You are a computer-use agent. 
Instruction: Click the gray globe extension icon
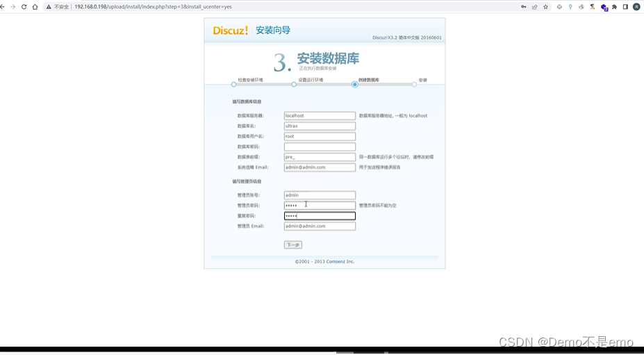581,6
